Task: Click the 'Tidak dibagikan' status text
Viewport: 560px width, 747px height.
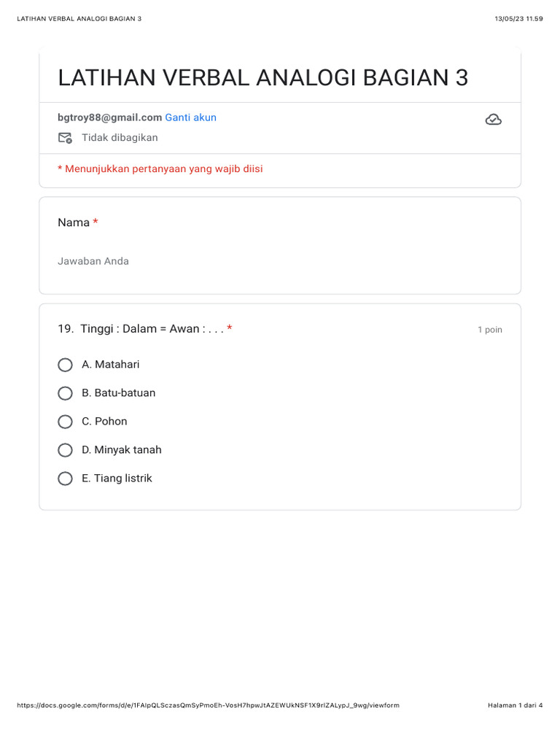Action: (120, 138)
